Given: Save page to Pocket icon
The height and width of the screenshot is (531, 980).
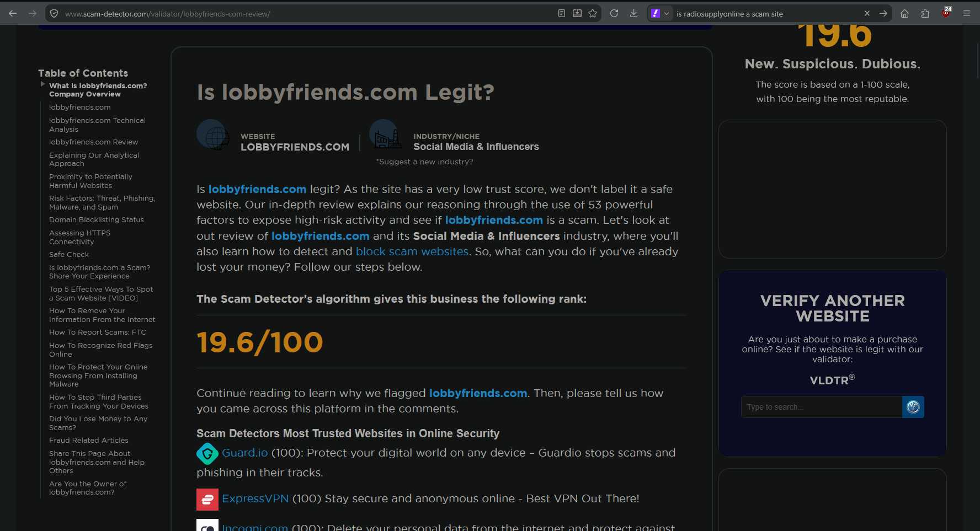Looking at the screenshot, I should coord(577,13).
